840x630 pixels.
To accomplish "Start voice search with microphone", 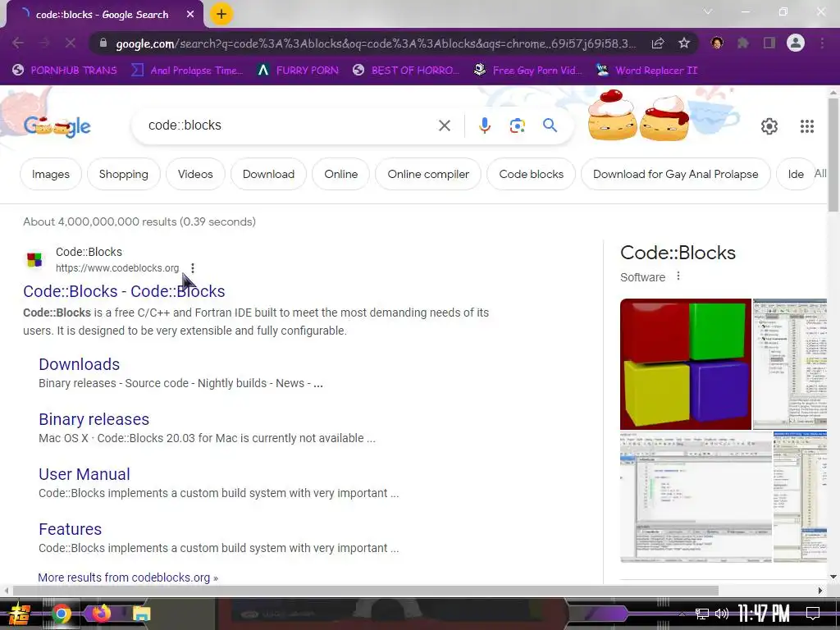I will [484, 126].
